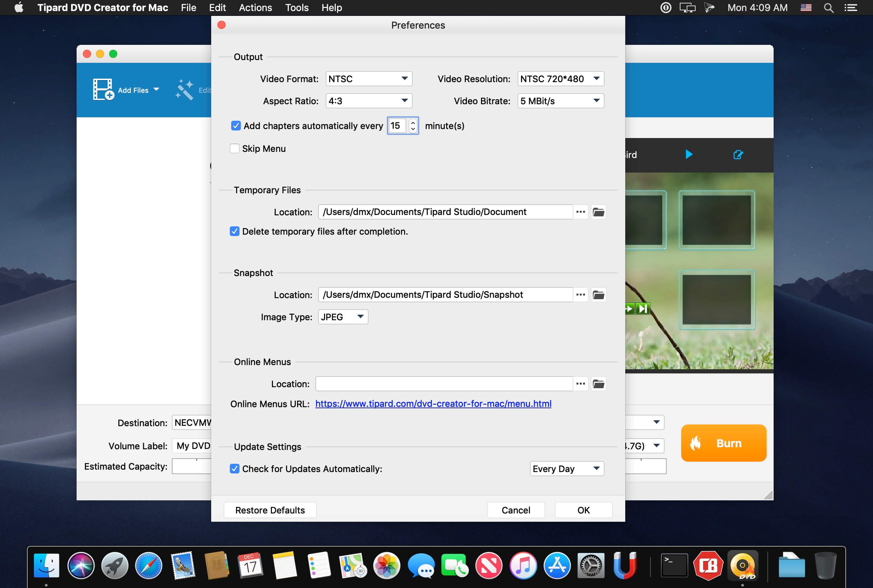Click the Add Files film icon
This screenshot has width=873, height=588.
(x=103, y=90)
